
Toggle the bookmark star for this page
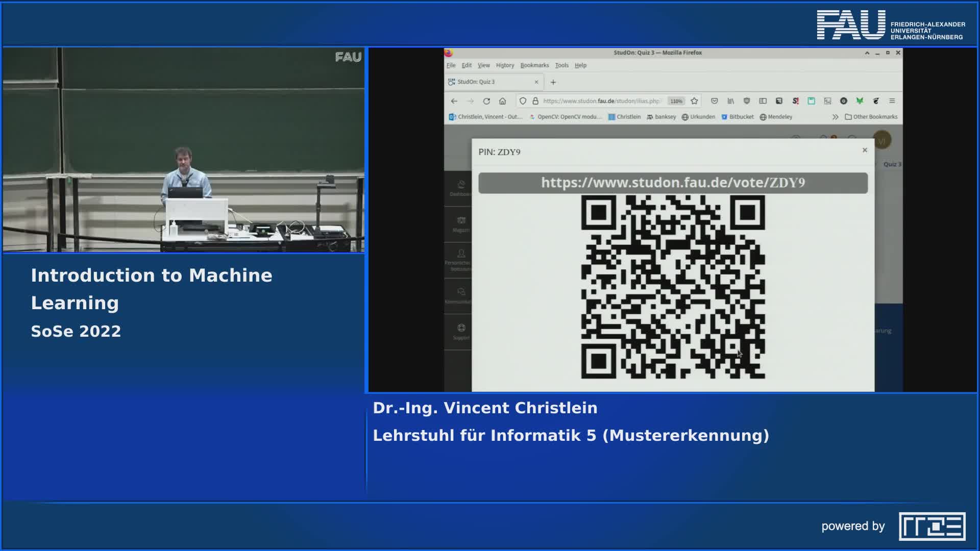[x=694, y=101]
